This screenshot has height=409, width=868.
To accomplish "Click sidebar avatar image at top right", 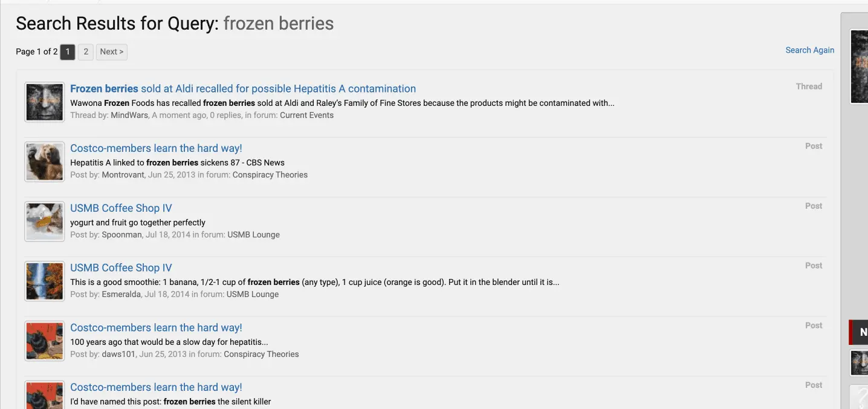I will 860,67.
